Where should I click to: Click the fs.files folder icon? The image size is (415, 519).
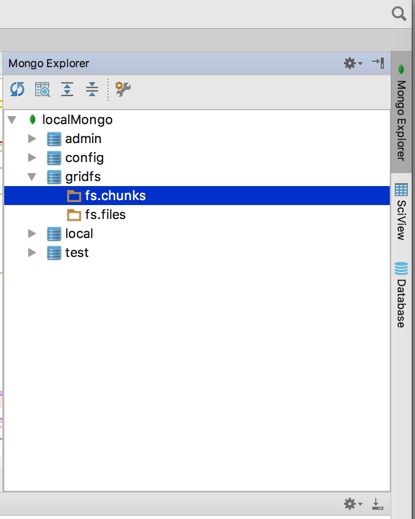74,215
